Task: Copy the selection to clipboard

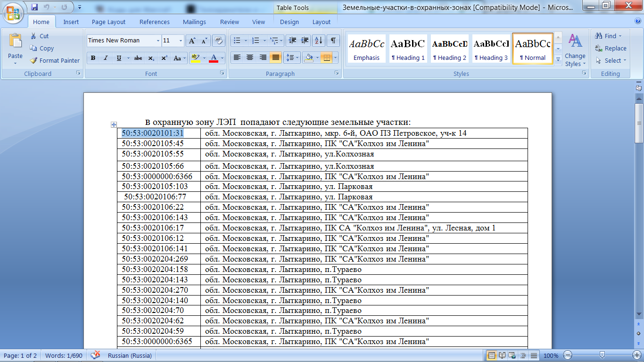Action: click(x=42, y=48)
